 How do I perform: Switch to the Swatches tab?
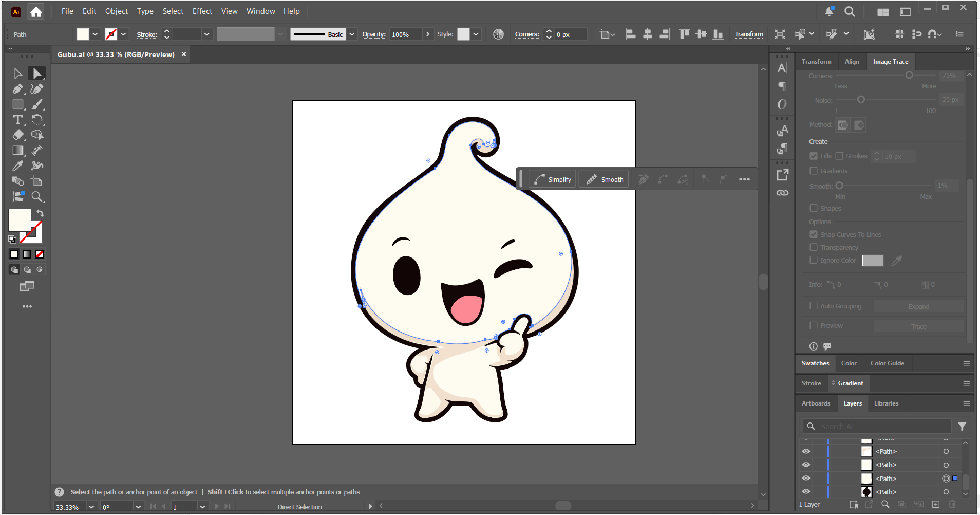(815, 363)
